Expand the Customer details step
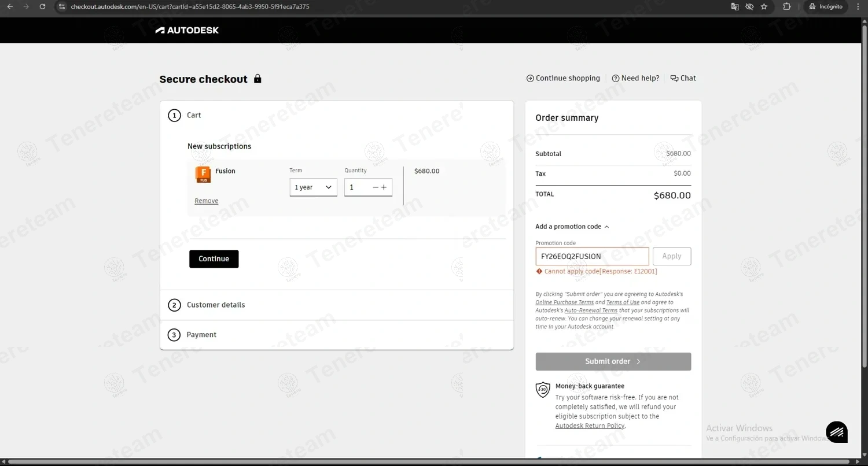Screen dimensions: 868x466 pos(216,305)
